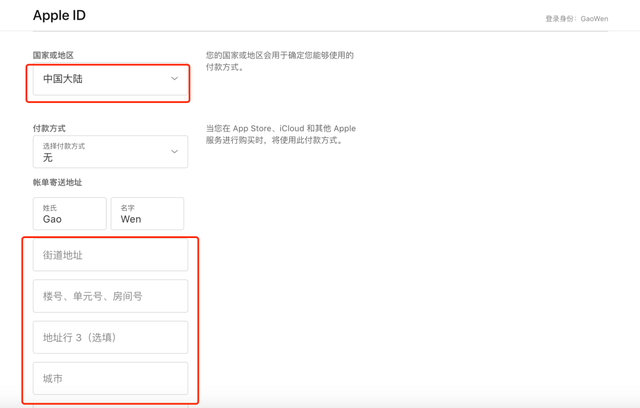Image resolution: width=640 pixels, height=408 pixels.
Task: Click the chevron arrow beside 中国大陆
Action: coord(174,78)
